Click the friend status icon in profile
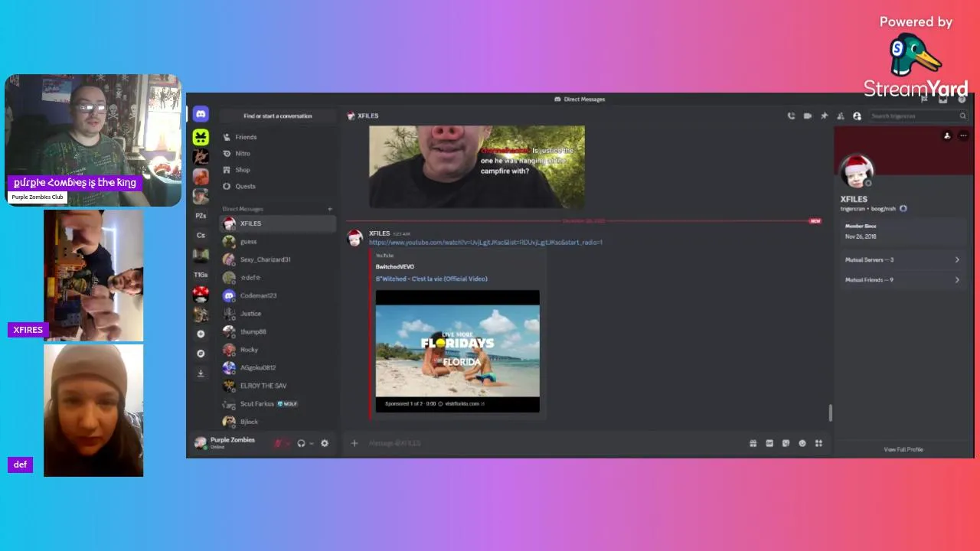This screenshot has height=551, width=980. point(947,135)
